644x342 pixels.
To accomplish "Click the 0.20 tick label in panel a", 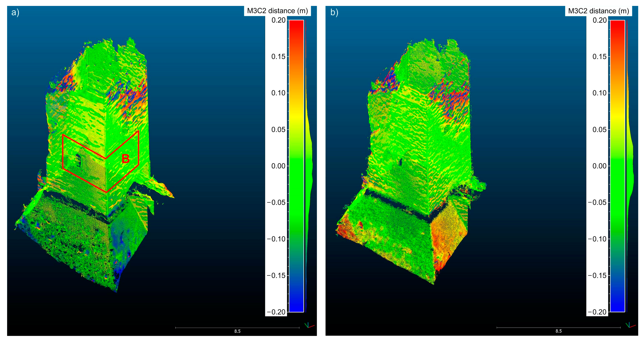I will [279, 20].
